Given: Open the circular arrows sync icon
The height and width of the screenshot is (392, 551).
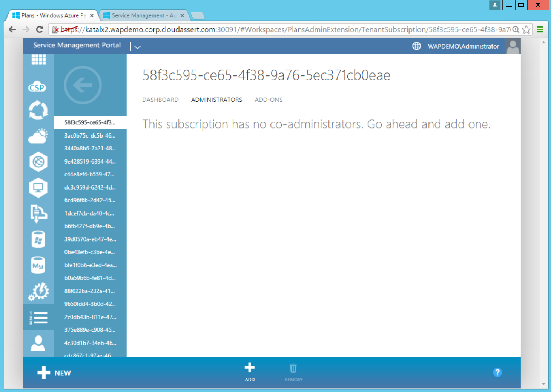Looking at the screenshot, I should pos(38,110).
